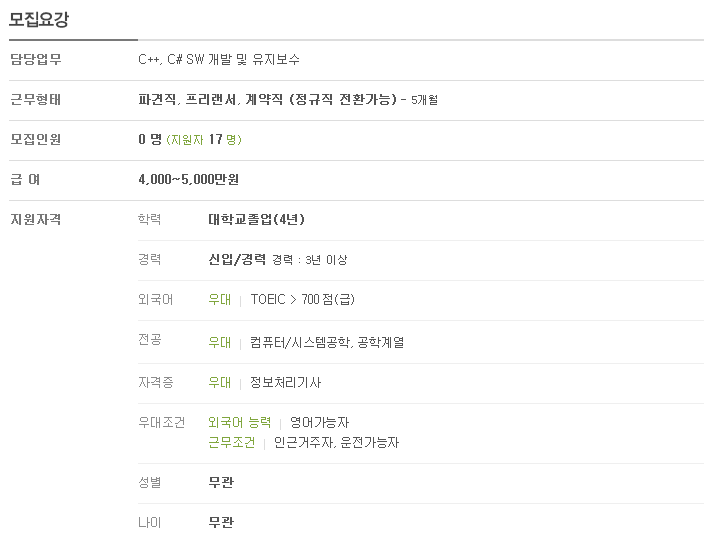Click the 5개월 contract duration text
The image size is (714, 538).
coord(424,100)
